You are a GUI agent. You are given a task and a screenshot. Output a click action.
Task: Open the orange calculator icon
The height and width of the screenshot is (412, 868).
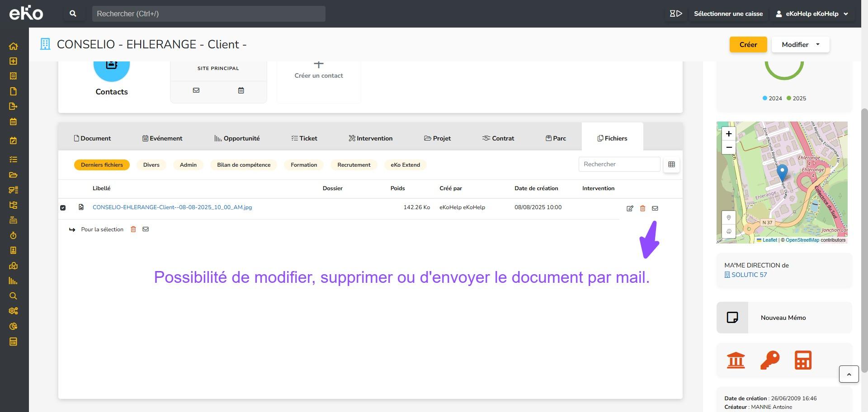[x=803, y=360]
